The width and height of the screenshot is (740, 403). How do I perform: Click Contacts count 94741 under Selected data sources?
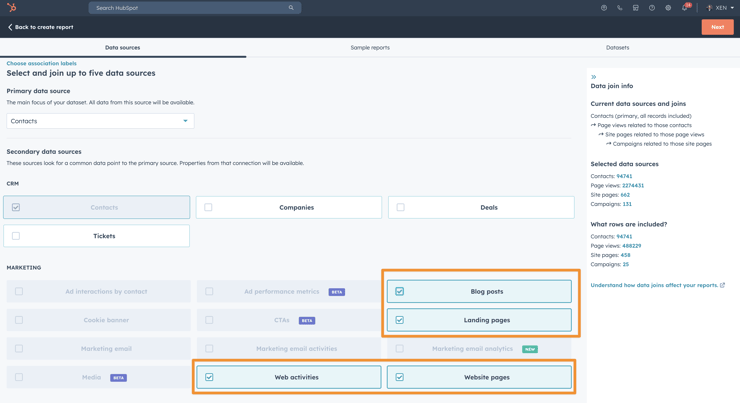pyautogui.click(x=624, y=176)
